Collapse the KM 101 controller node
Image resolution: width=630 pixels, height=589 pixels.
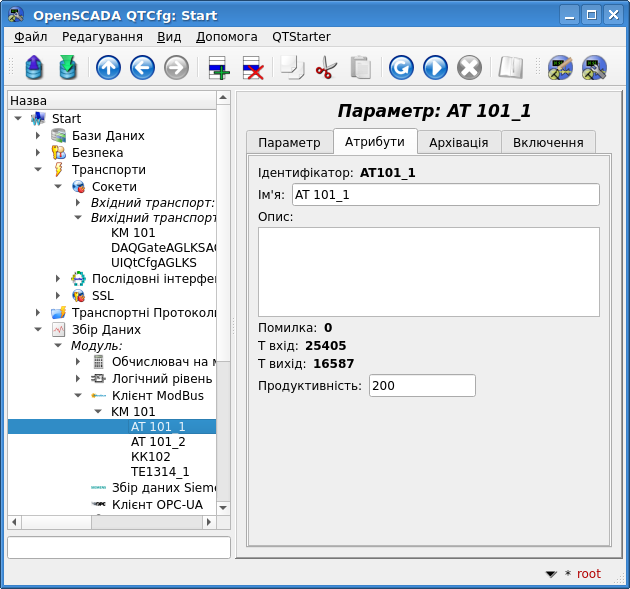[98, 411]
